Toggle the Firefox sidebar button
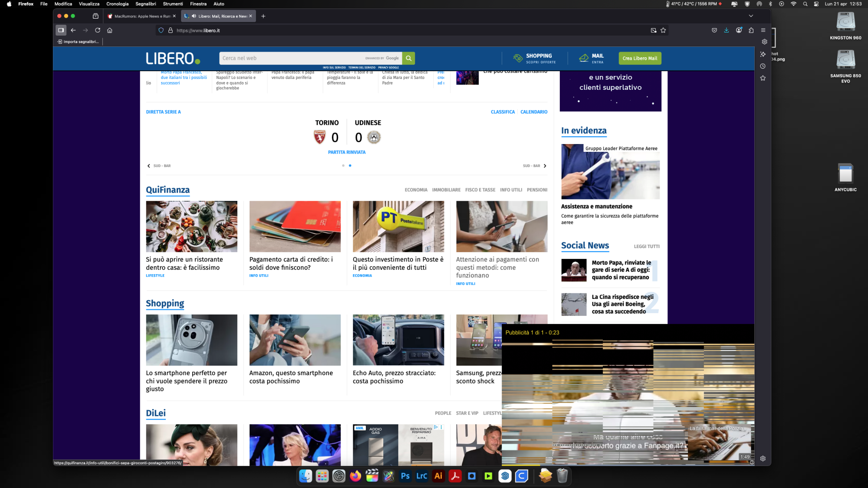 (61, 30)
